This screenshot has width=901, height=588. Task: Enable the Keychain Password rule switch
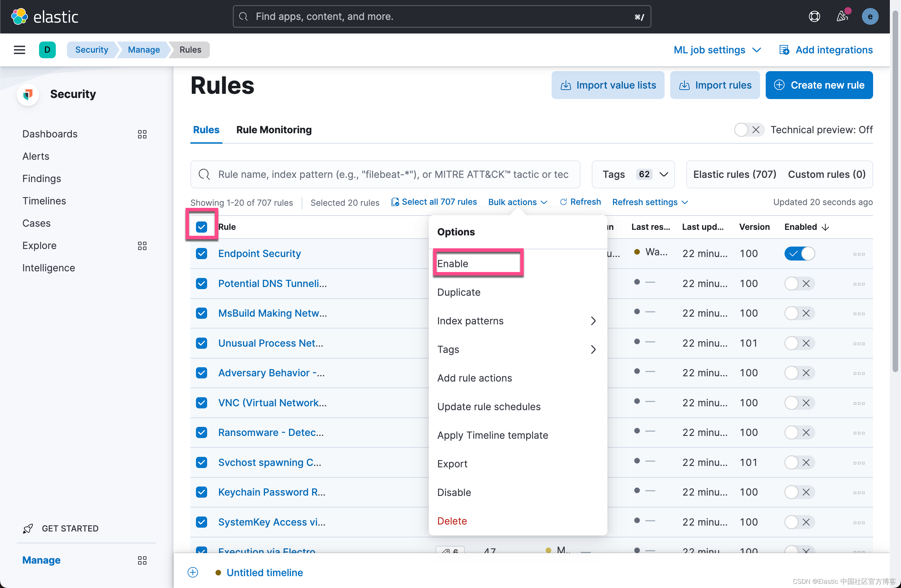[x=799, y=492]
